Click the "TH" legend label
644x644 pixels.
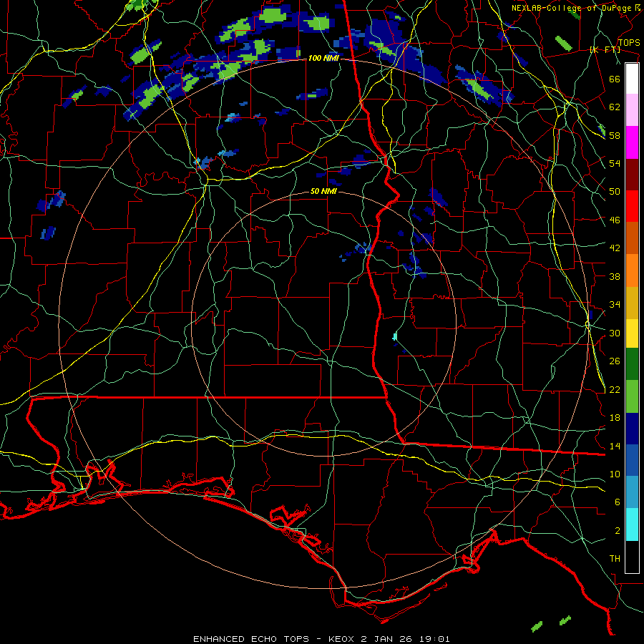tap(615, 559)
